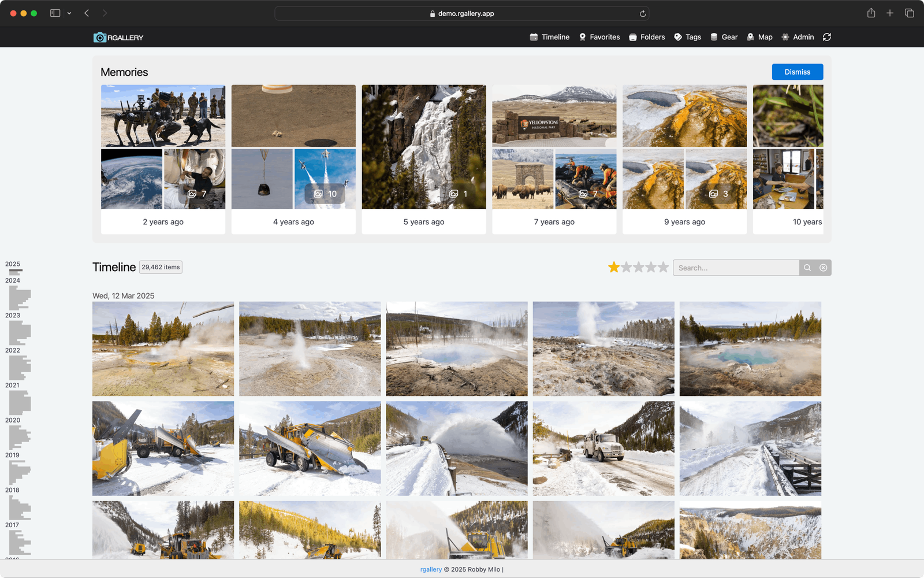Click the search magnifier icon button
The width and height of the screenshot is (924, 578).
coord(807,268)
